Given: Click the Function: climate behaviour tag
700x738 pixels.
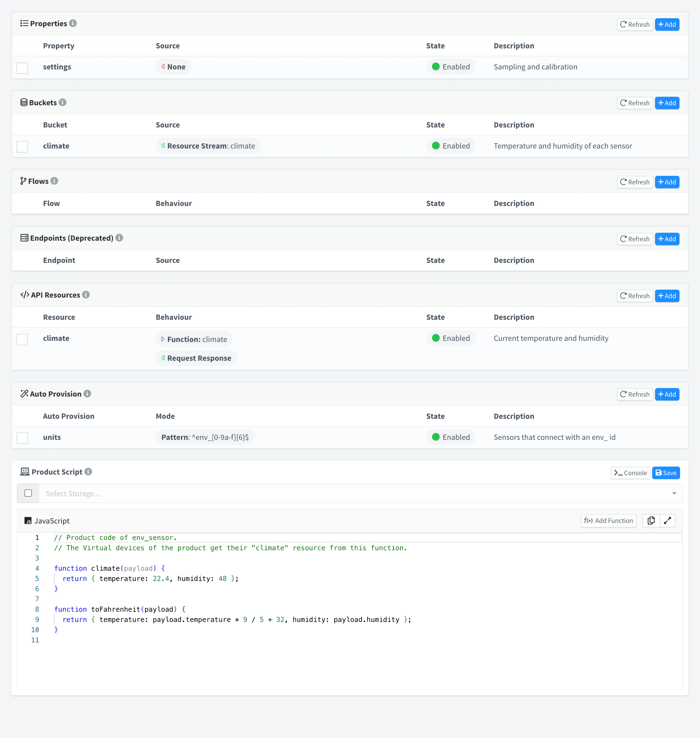Looking at the screenshot, I should coord(194,339).
